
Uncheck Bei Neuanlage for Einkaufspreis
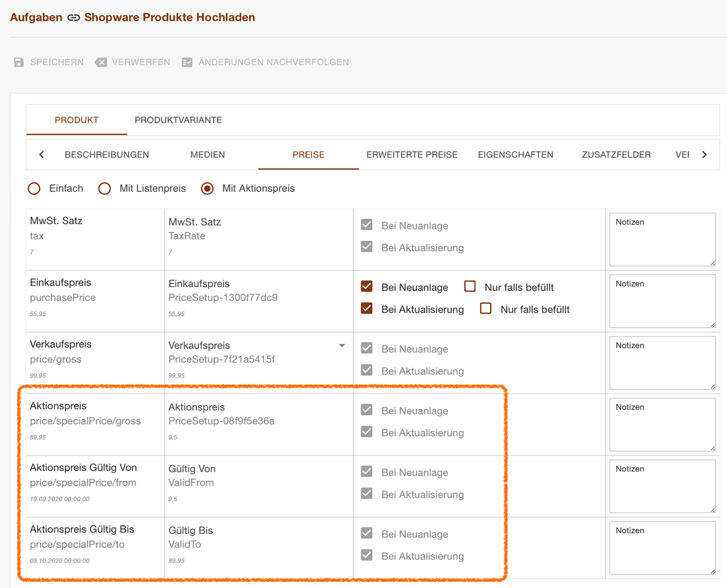pos(367,286)
